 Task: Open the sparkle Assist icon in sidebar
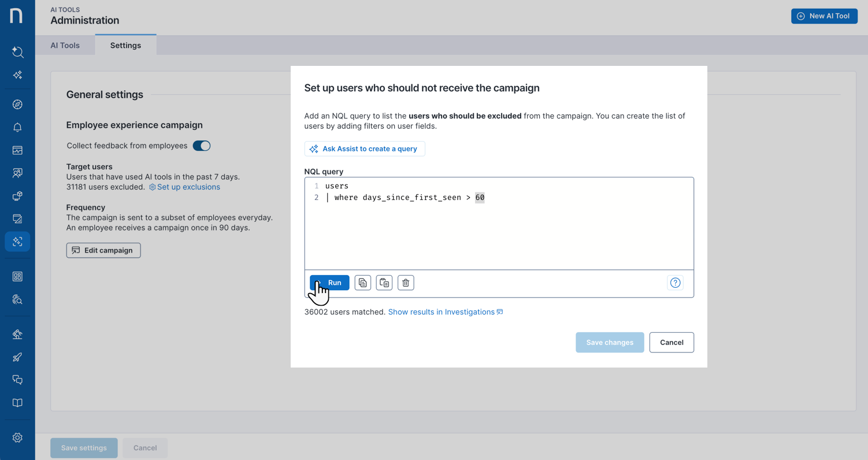(17, 75)
